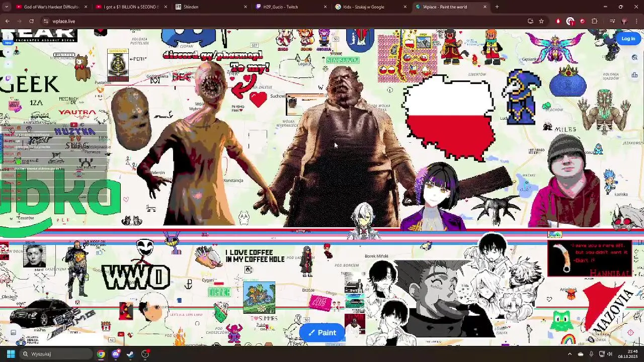This screenshot has width=644, height=362.
Task: Click the map style button at bottom-left of the map
Action: coord(14,332)
